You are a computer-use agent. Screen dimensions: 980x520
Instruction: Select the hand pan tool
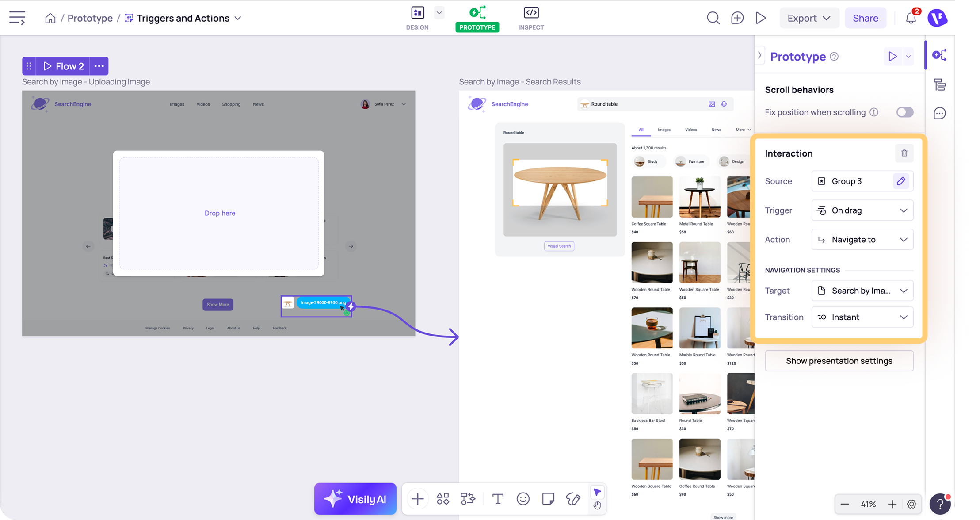tap(597, 505)
